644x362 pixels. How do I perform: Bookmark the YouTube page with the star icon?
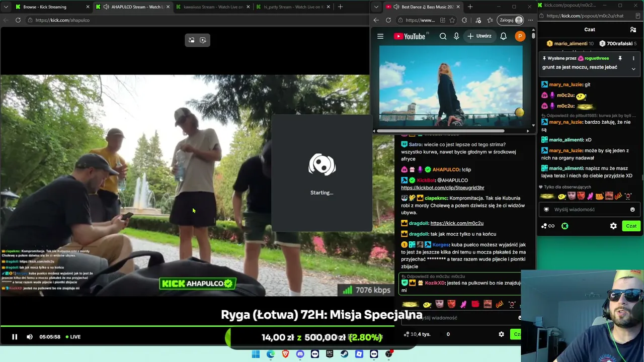[x=452, y=20]
